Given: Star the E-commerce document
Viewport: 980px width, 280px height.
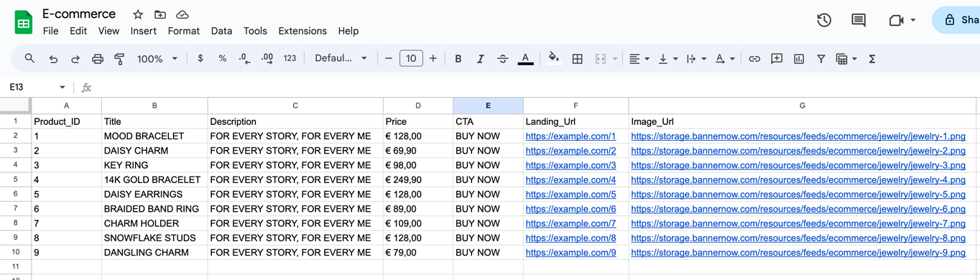Looking at the screenshot, I should pyautogui.click(x=138, y=14).
